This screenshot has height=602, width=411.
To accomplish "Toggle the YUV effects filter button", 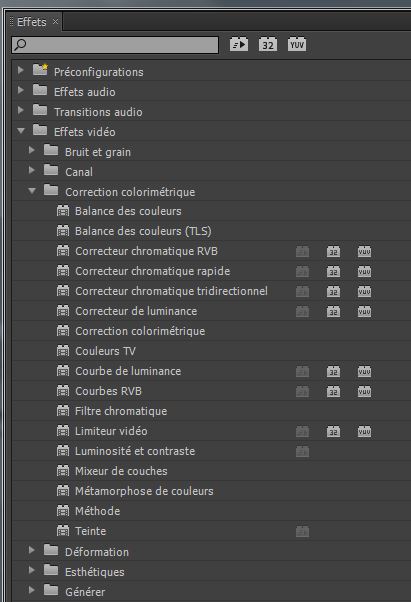I will [x=297, y=45].
